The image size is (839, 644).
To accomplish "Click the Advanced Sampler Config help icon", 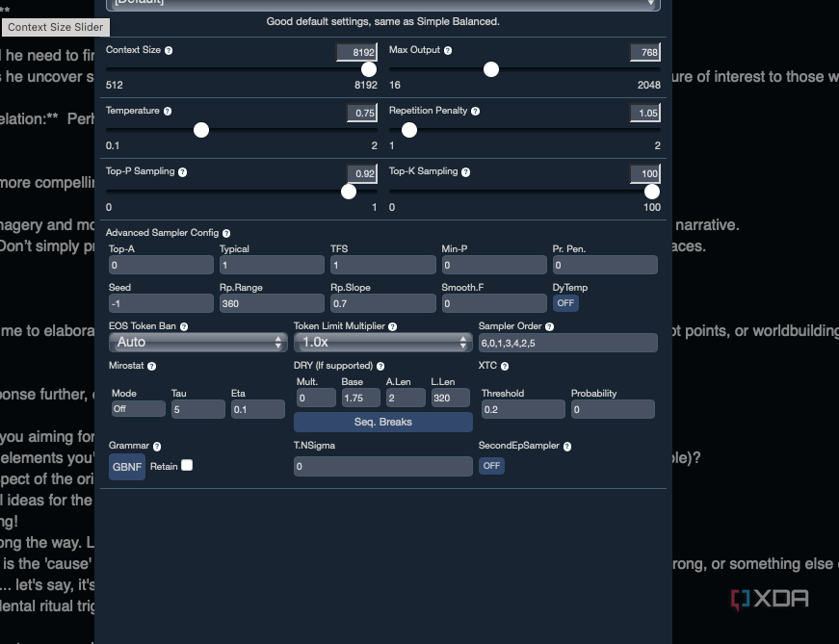I will (x=226, y=233).
